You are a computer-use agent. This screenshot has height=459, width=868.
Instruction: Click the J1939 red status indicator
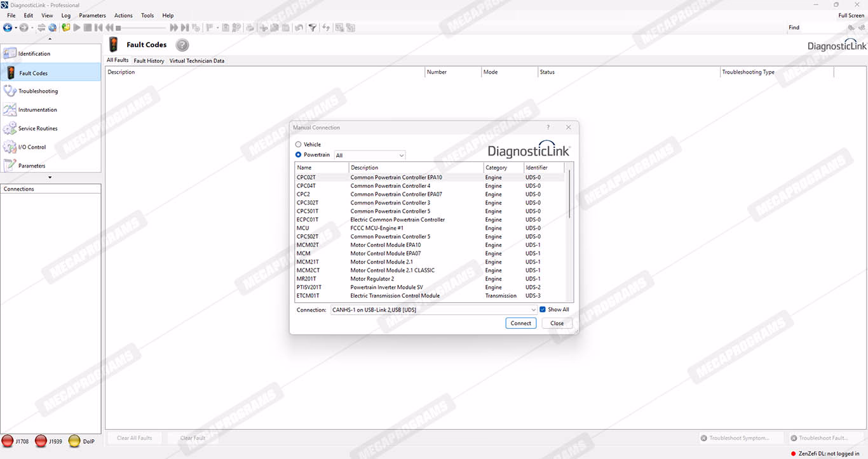coord(41,441)
